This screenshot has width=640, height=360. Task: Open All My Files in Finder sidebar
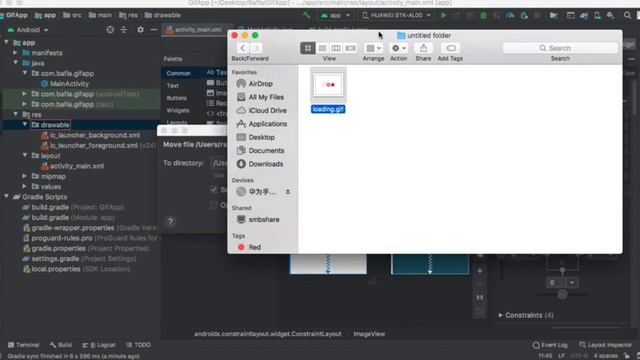coord(260,97)
